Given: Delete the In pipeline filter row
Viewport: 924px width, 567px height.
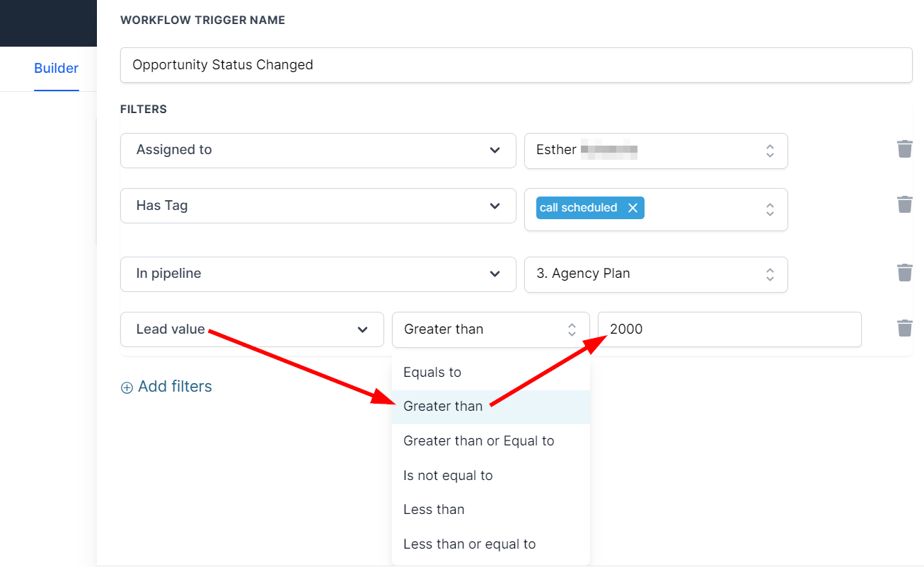Looking at the screenshot, I should coord(904,273).
